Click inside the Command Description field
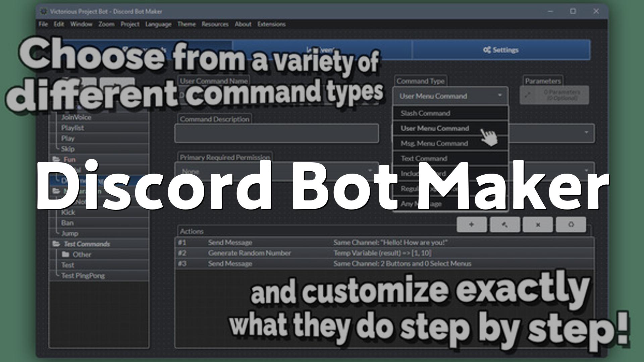Screen dimensions: 644x362 (277, 133)
